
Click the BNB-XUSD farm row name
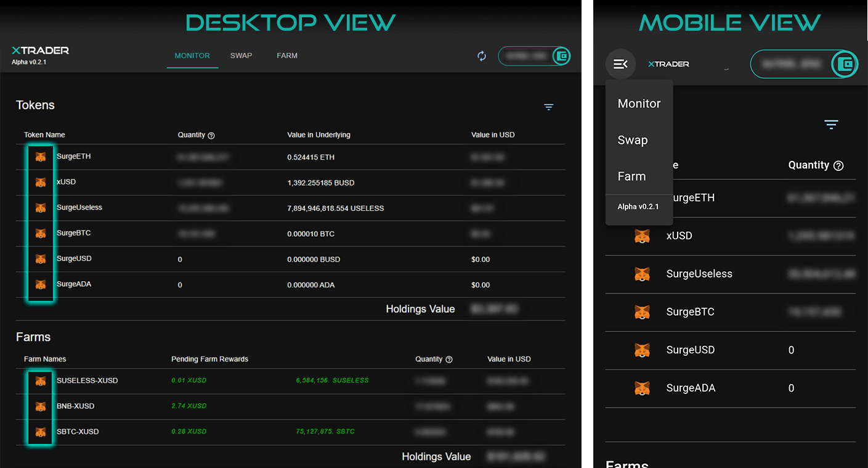click(75, 406)
